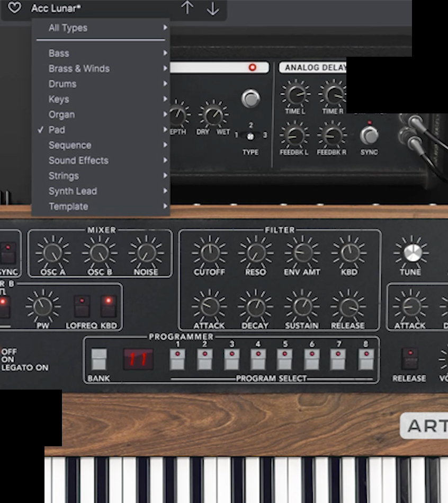Adjust the Mixer Noise knob
The image size is (448, 503).
146,253
